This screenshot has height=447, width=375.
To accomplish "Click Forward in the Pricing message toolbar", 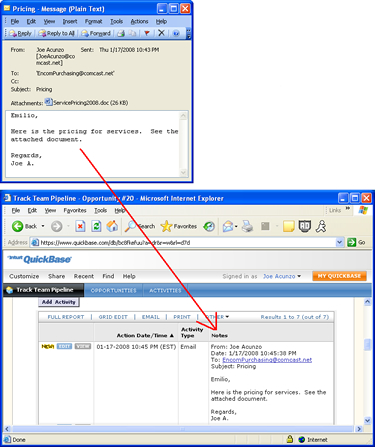I will click(x=96, y=33).
